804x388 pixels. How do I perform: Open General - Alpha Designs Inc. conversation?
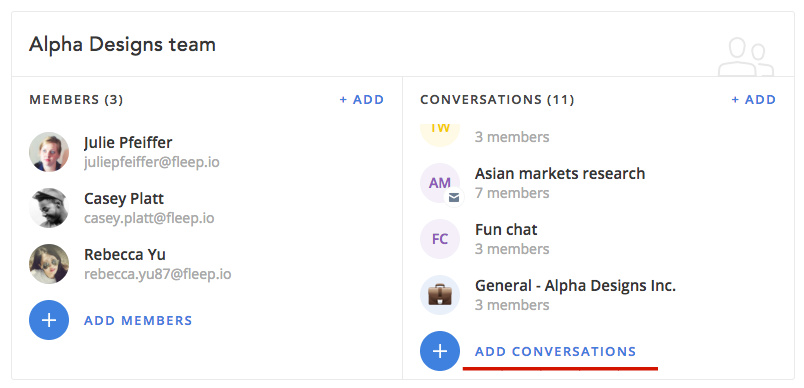click(575, 285)
